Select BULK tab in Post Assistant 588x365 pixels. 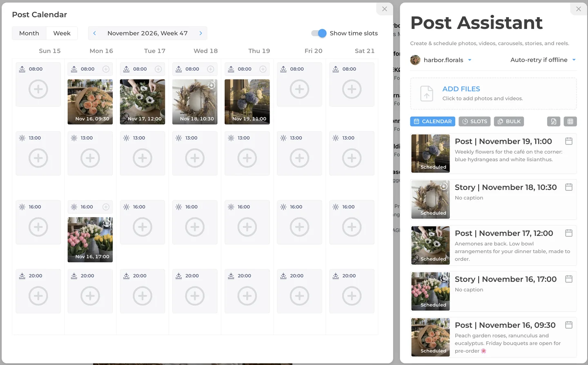tap(509, 121)
